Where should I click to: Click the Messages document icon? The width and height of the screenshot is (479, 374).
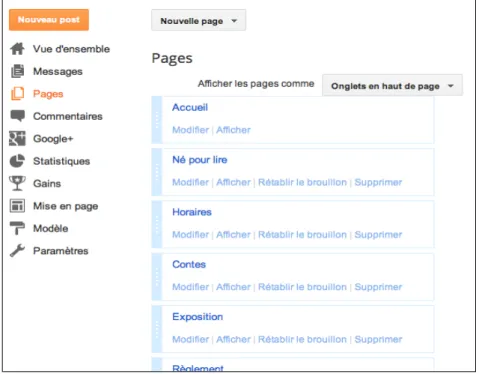coord(17,71)
